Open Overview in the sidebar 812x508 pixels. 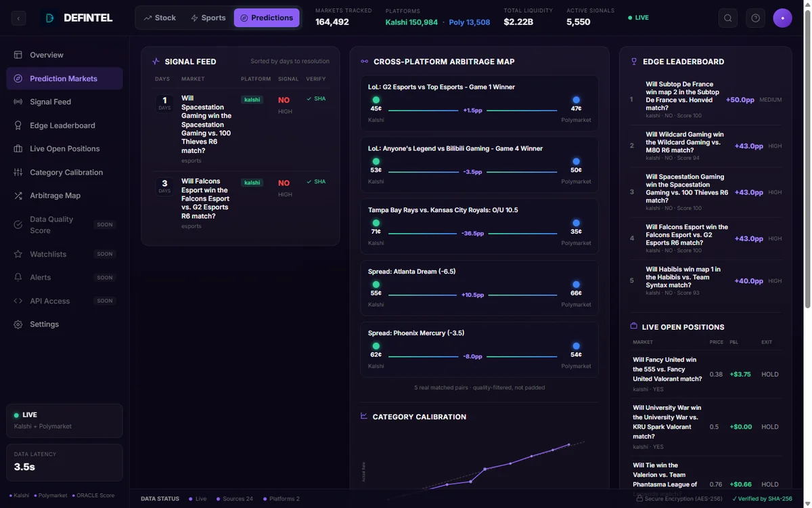click(x=64, y=55)
